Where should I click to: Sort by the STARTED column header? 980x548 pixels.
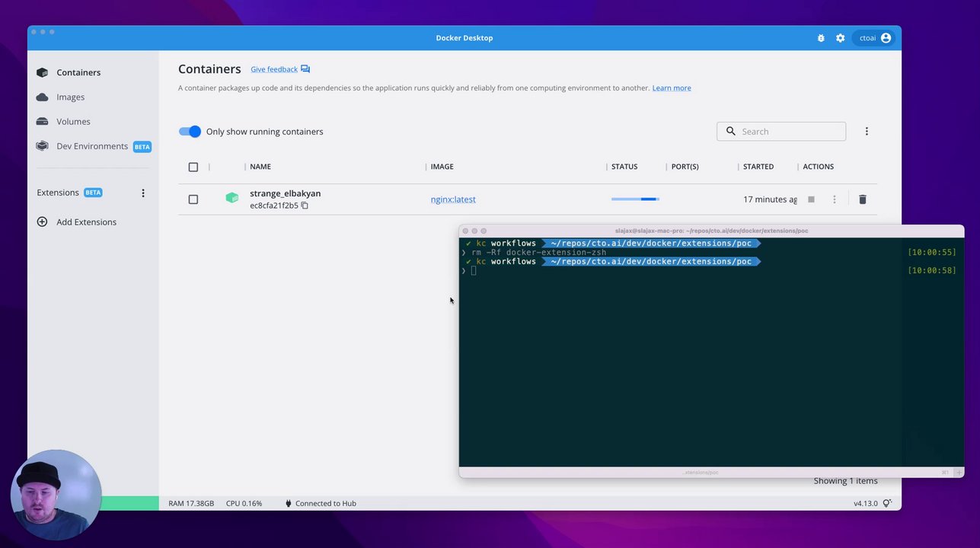coord(758,167)
